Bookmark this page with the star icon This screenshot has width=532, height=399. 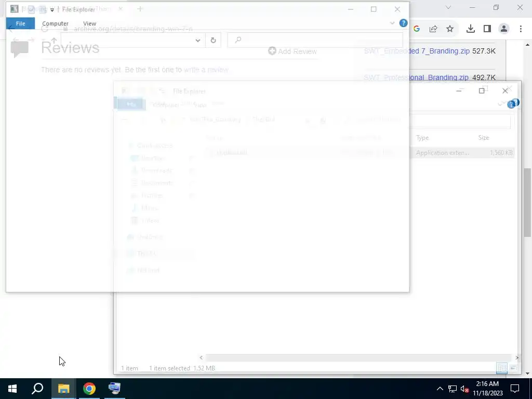coord(450,29)
